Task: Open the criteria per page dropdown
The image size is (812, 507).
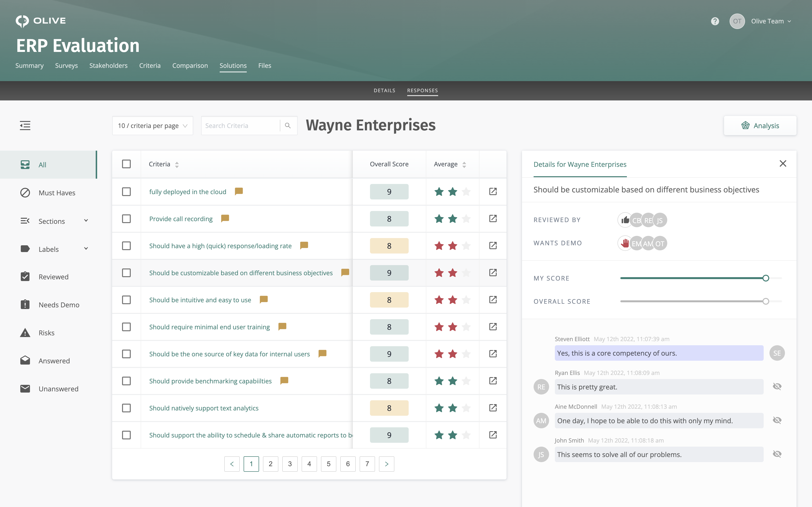Action: 153,125
